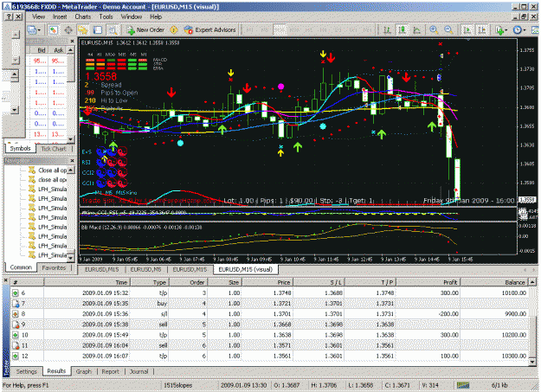This screenshot has height=392, width=541.
Task: Select the 'Close all op' script item
Action: pyautogui.click(x=48, y=170)
